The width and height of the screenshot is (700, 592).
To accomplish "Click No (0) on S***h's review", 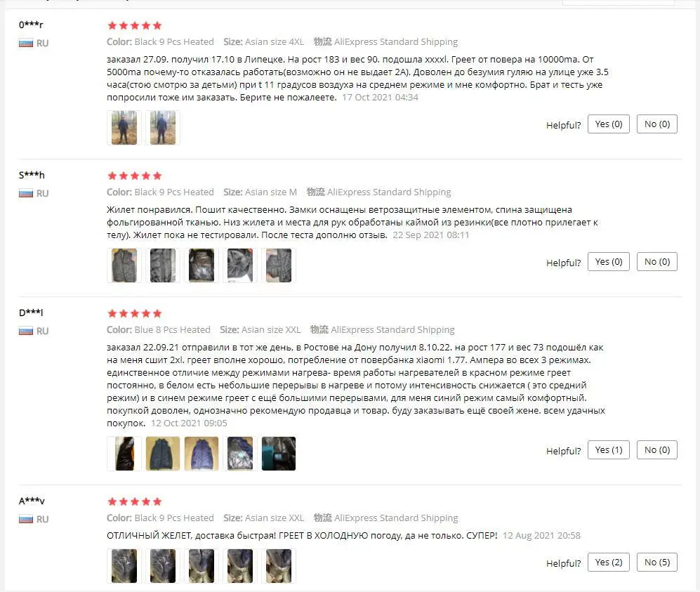I will coord(657,262).
